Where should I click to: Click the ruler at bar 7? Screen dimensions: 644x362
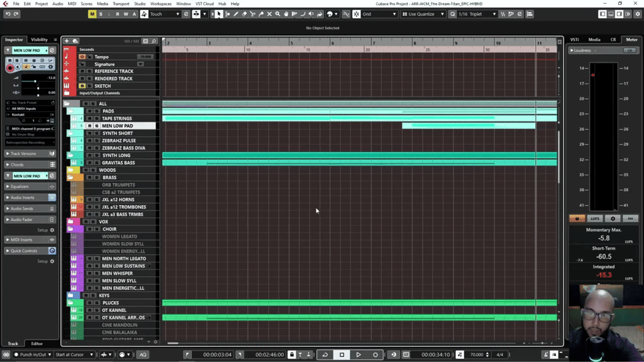374,43
